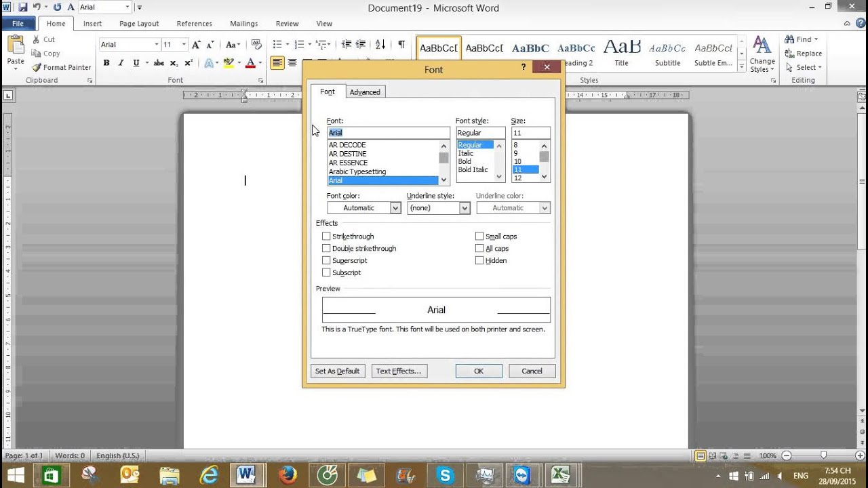Viewport: 868px width, 488px height.
Task: Click the ribbon Subscript x₂ icon
Action: click(174, 63)
